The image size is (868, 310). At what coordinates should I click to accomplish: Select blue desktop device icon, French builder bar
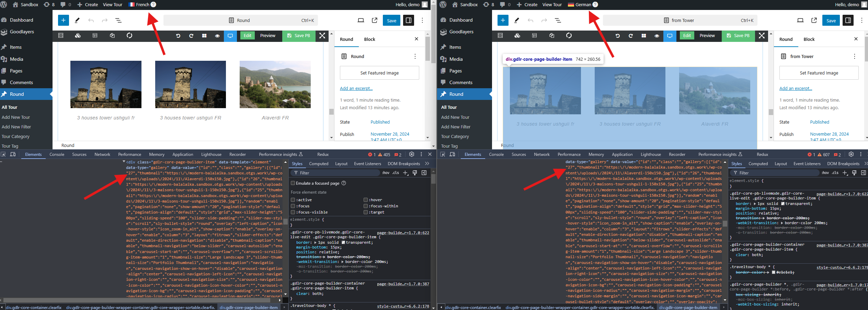pos(230,36)
